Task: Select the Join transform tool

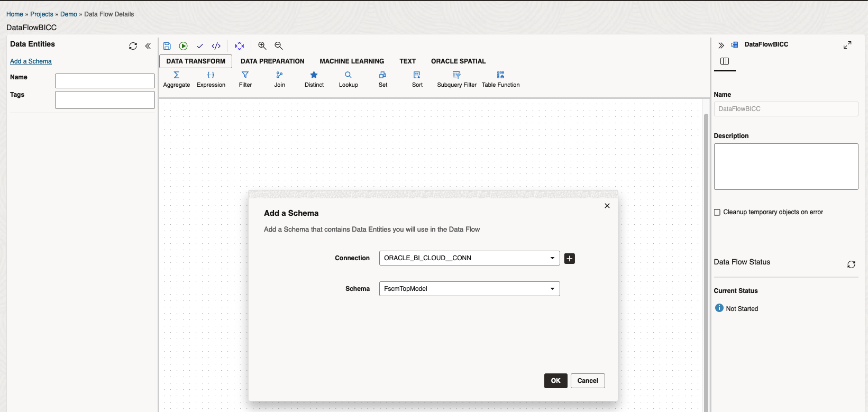Action: click(x=279, y=79)
